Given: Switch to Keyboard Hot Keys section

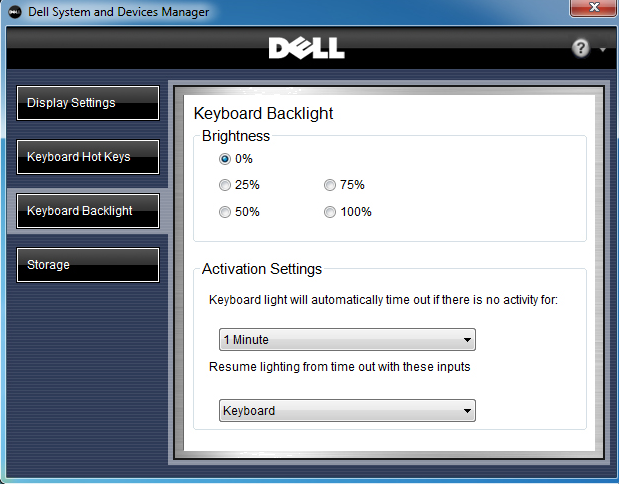Looking at the screenshot, I should pyautogui.click(x=88, y=157).
